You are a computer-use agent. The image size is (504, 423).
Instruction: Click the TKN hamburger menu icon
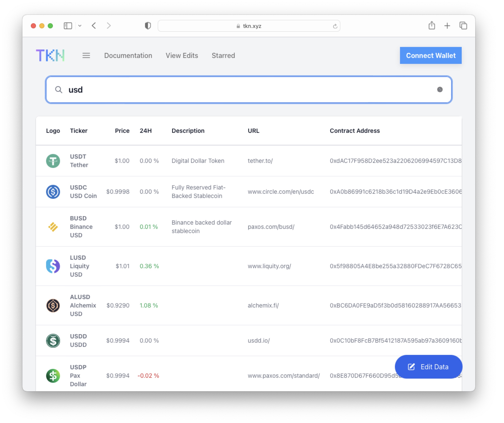coord(86,55)
